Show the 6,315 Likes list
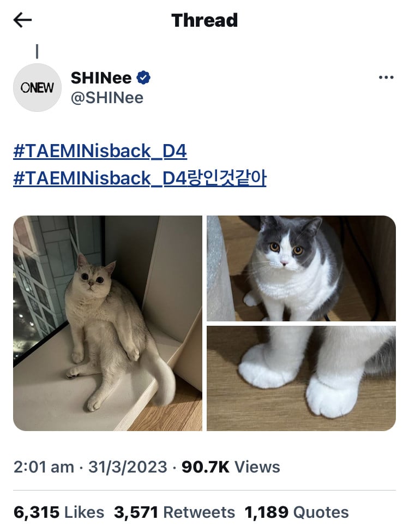 (x=59, y=512)
